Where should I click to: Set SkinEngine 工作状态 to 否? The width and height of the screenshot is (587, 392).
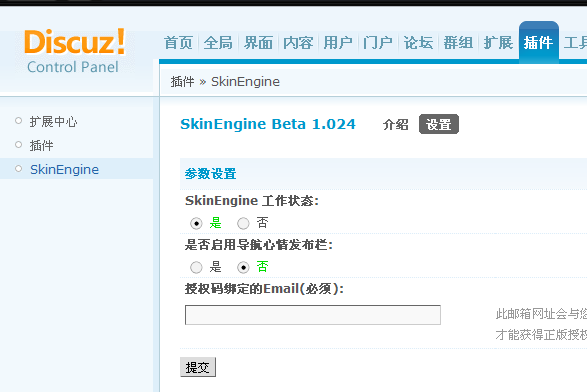pos(243,224)
